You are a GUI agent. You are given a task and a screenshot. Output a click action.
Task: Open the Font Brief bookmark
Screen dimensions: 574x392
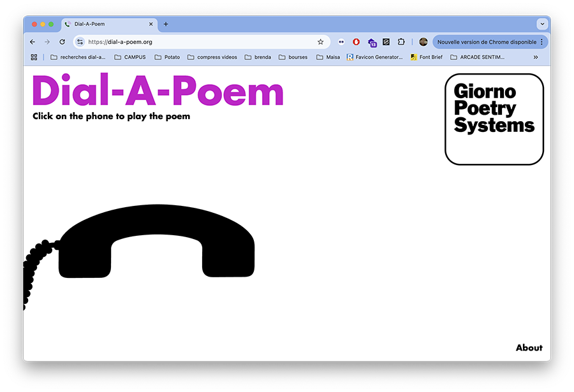click(426, 57)
